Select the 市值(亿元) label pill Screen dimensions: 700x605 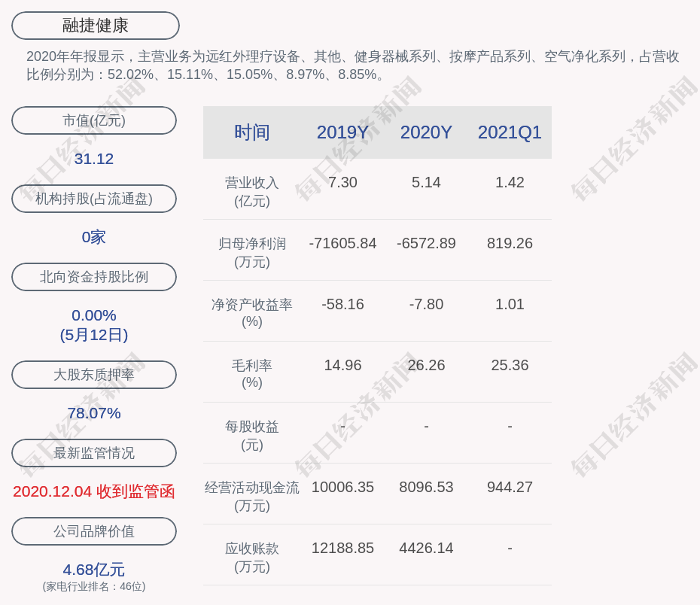pyautogui.click(x=94, y=120)
